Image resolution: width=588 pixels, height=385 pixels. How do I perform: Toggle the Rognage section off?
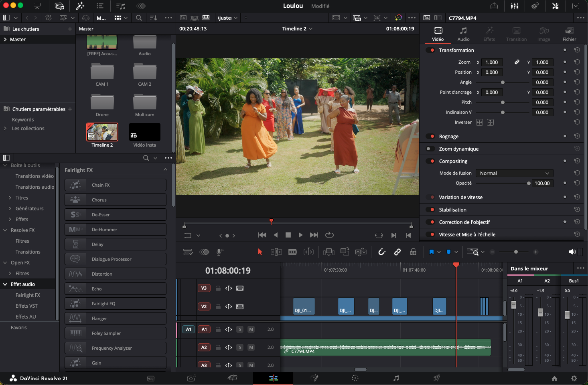pyautogui.click(x=430, y=136)
